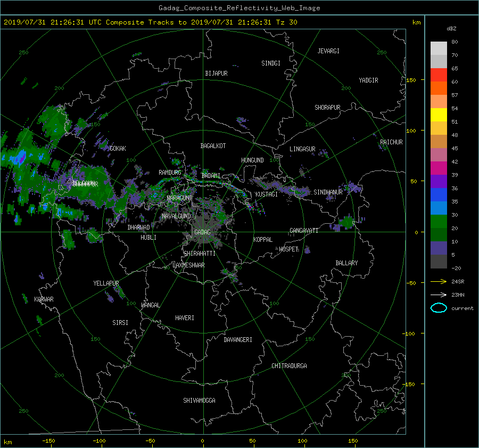Viewport: 479px width, 448px height.
Task: Select the NARAGUND label
Action: [x=180, y=198]
